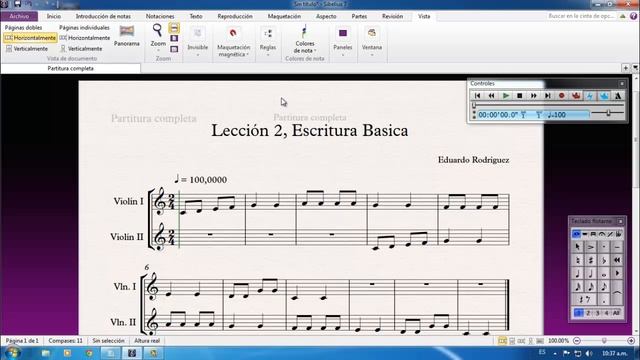This screenshot has width=640, height=360.
Task: Click the zoom out minus button in status bar
Action: 577,340
